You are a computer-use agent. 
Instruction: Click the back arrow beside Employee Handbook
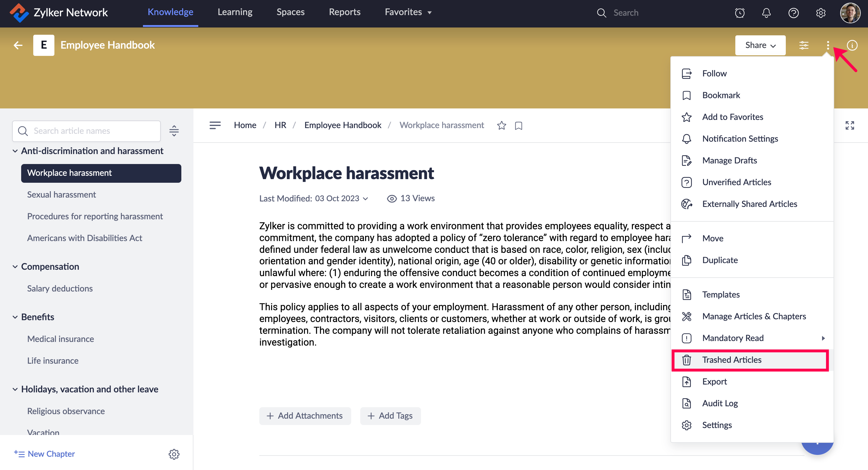[18, 45]
